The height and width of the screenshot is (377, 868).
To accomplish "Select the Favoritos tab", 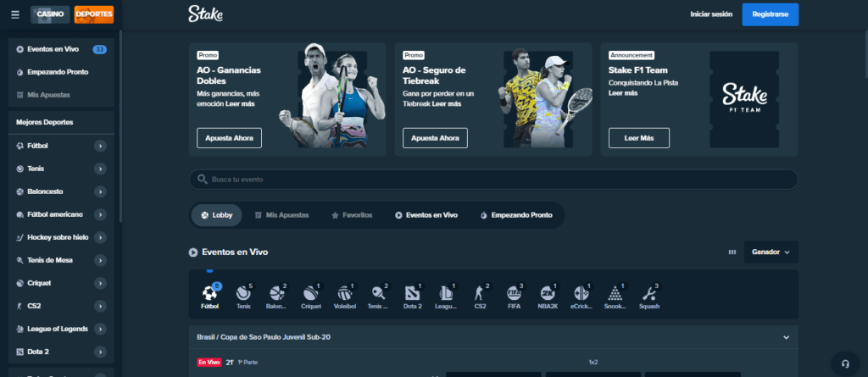I will 352,215.
